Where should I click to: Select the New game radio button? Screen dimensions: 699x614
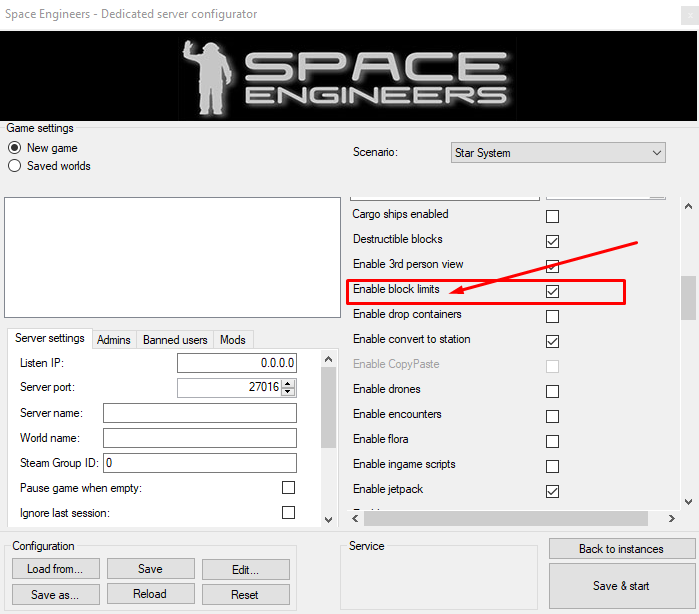coord(15,148)
